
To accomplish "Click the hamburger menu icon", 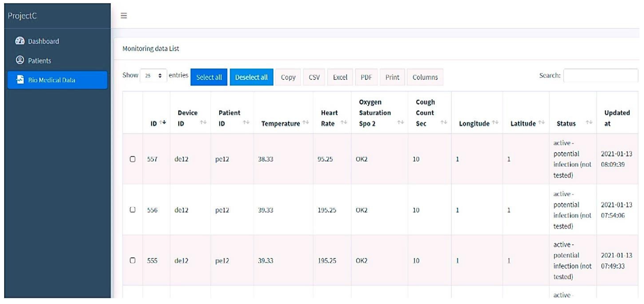I will [x=124, y=16].
